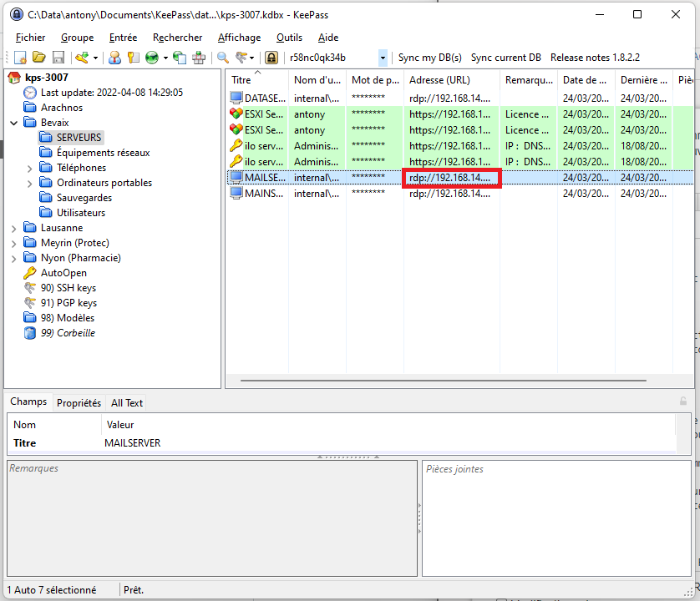Screen dimensions: 700x601
Task: Select the DATASE... entry row icon
Action: coord(236,98)
